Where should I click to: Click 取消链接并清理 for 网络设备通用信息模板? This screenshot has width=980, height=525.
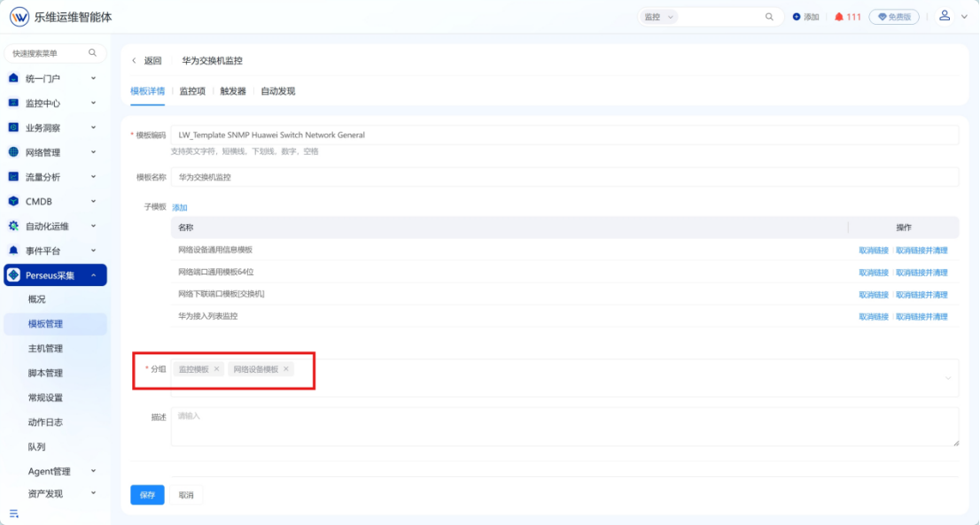coord(922,251)
